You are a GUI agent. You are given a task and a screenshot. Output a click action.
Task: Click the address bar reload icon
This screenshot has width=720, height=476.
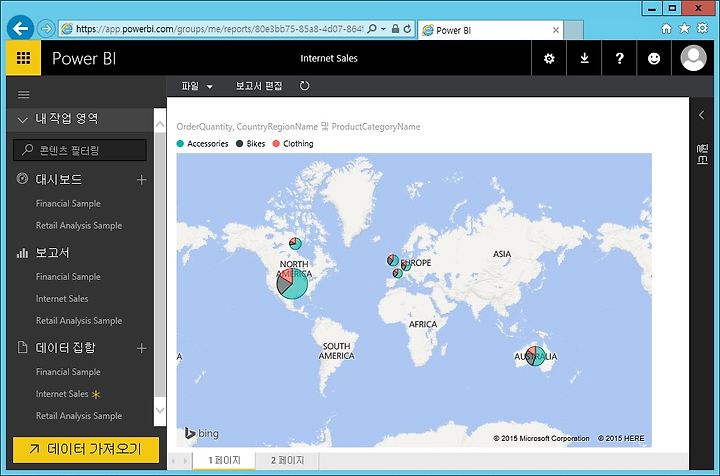coord(407,29)
